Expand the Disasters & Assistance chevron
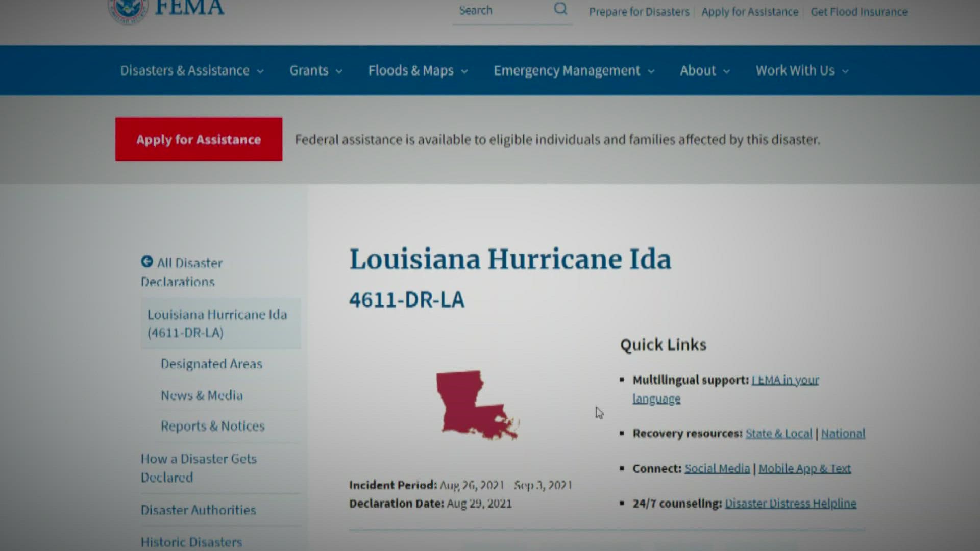The height and width of the screenshot is (551, 980). coord(260,71)
